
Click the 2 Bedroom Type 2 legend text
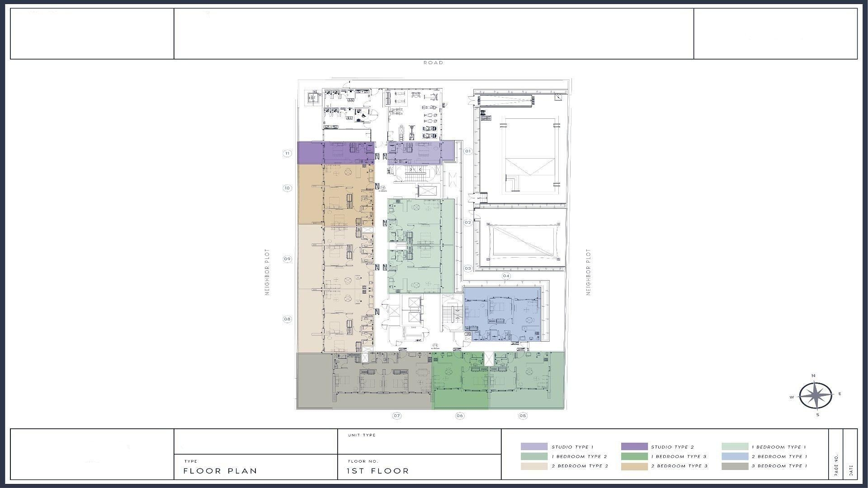(580, 466)
